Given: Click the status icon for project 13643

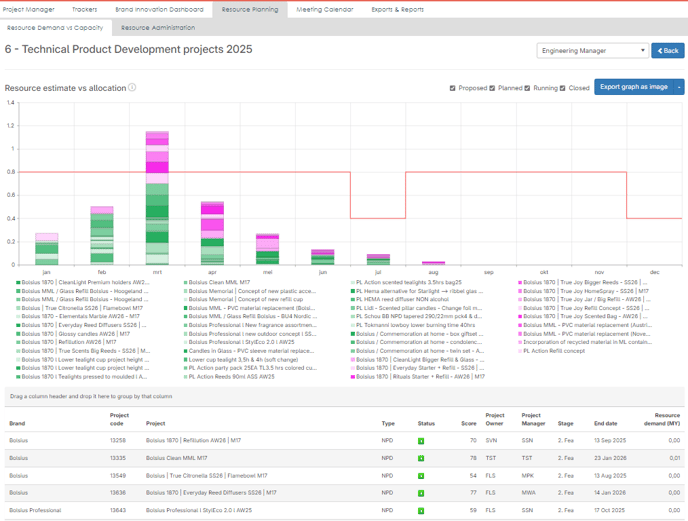Looking at the screenshot, I should (421, 510).
